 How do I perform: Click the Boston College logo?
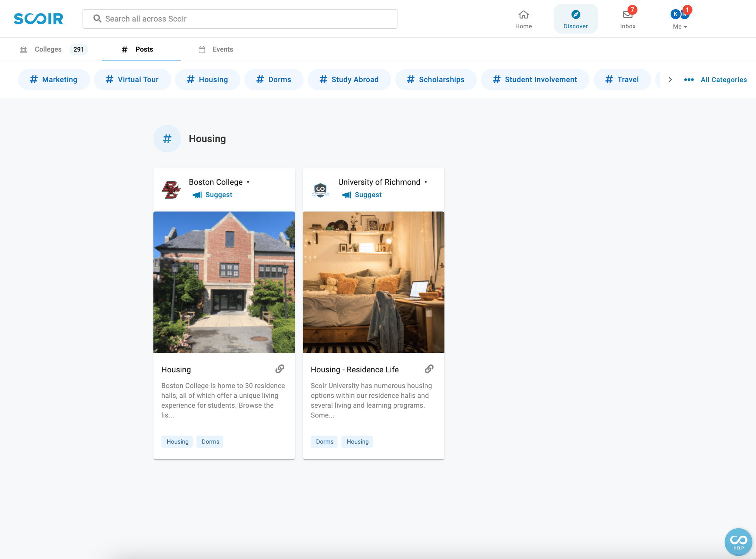pos(171,190)
